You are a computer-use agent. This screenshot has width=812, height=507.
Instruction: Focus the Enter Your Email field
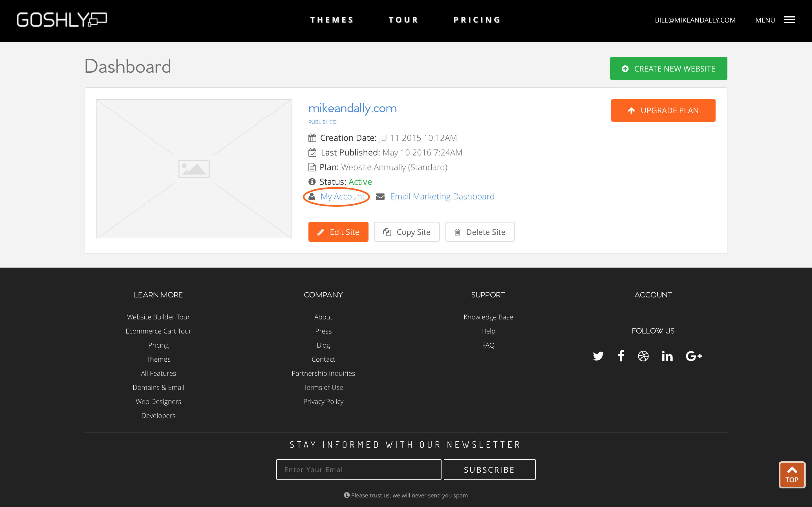tap(358, 470)
